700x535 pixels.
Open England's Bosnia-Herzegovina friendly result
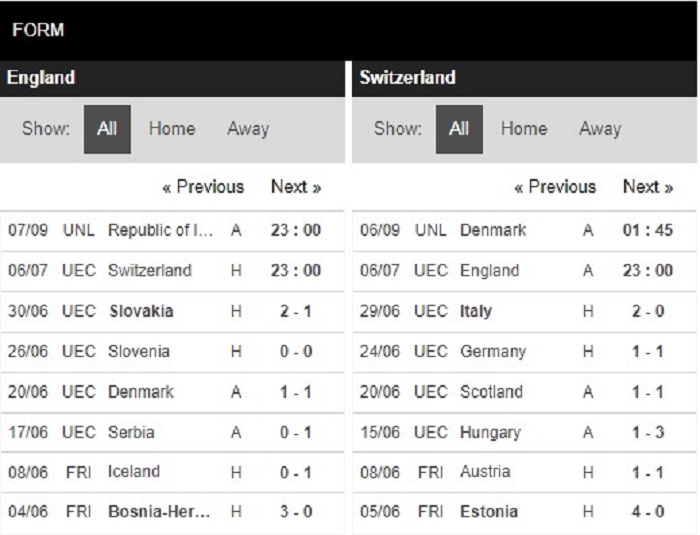coord(172,512)
